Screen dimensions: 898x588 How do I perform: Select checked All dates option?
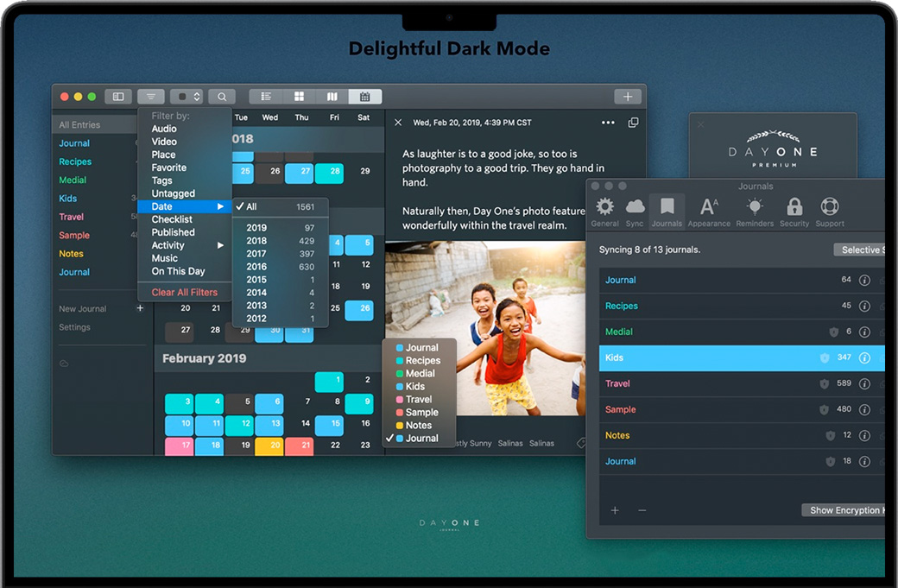[x=280, y=206]
